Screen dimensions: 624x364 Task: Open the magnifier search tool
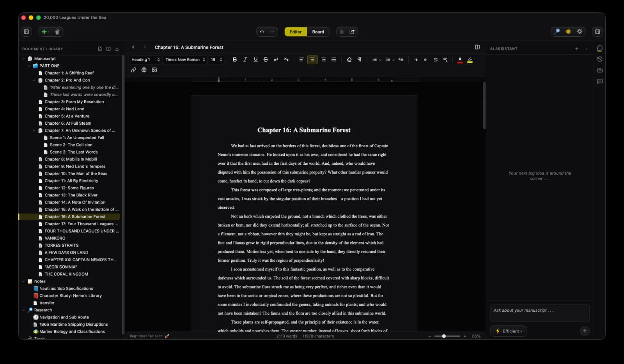(x=557, y=32)
